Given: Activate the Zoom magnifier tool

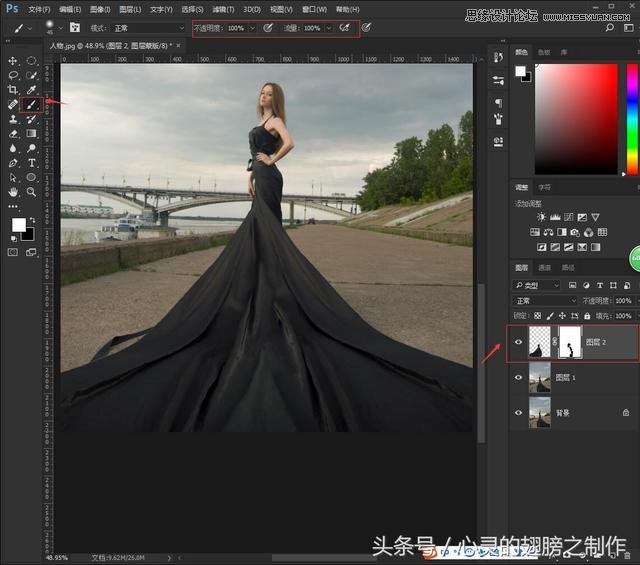Looking at the screenshot, I should point(32,191).
